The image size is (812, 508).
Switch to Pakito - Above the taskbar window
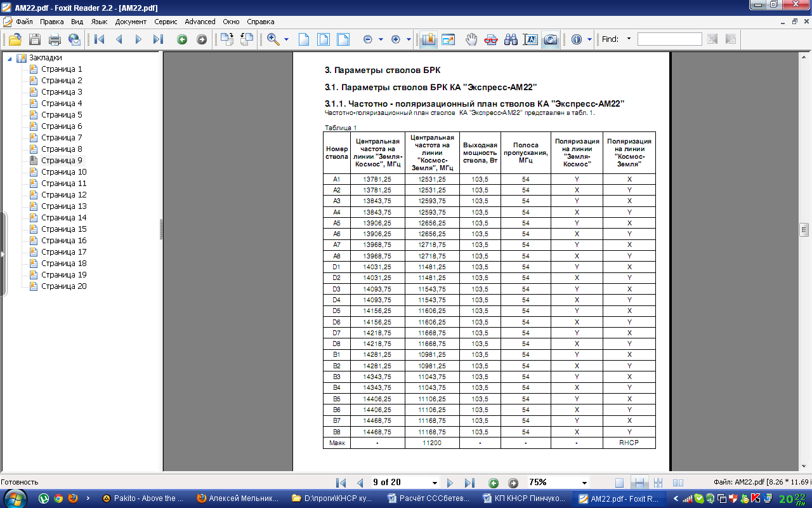[x=143, y=498]
